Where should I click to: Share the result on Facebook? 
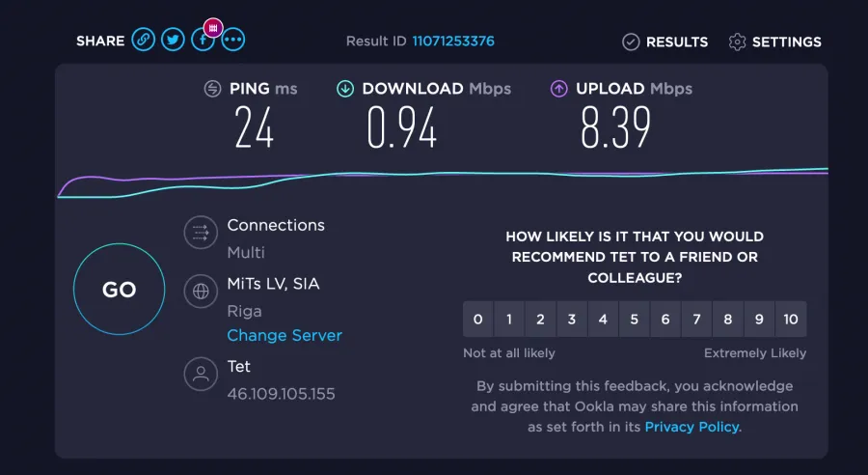203,40
